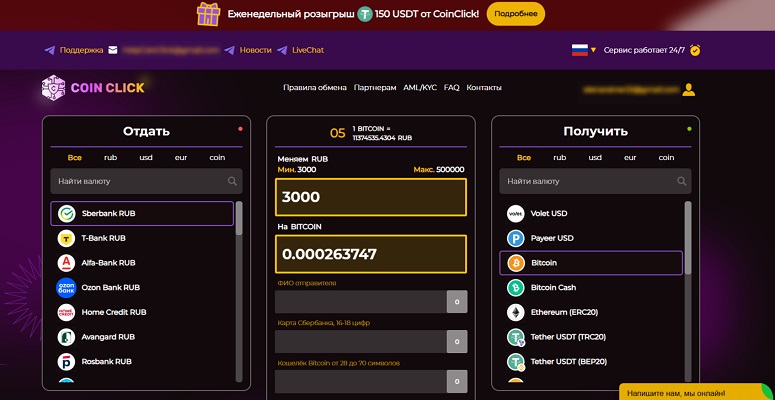Click the search magnifier icon in Получить
This screenshot has width=775, height=400.
pyautogui.click(x=682, y=181)
